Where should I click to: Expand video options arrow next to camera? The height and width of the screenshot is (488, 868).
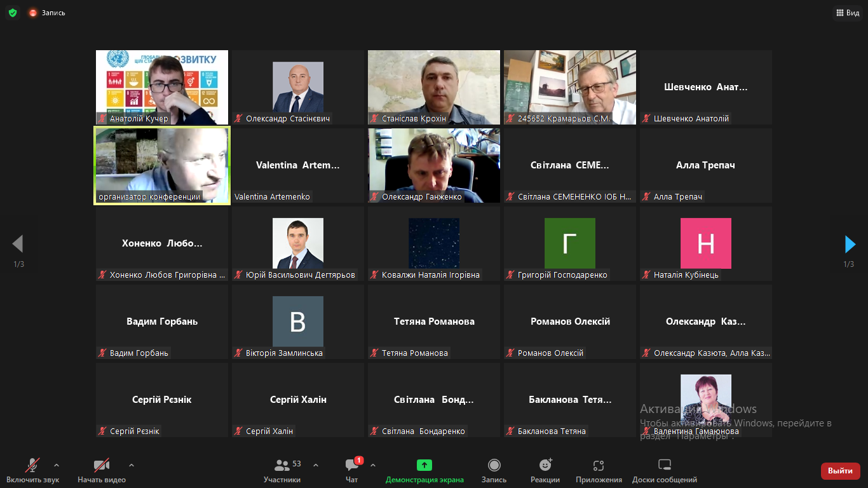tap(132, 465)
